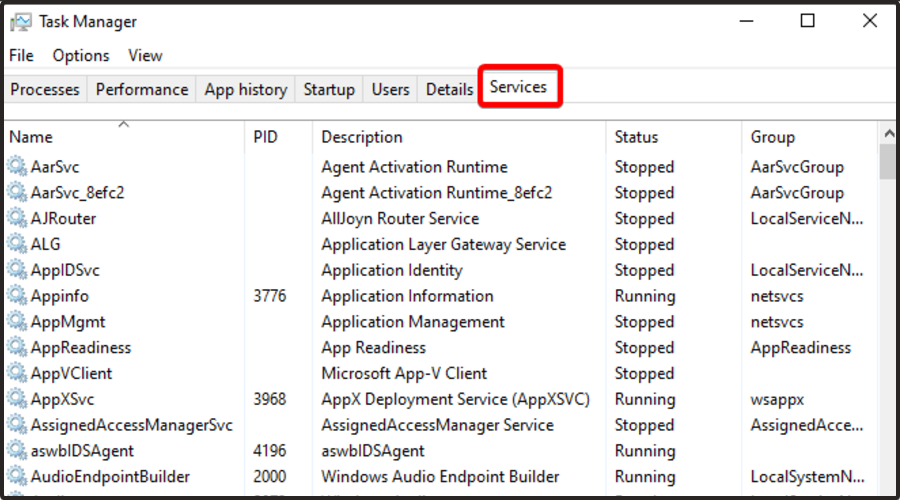The image size is (900, 500).
Task: Click the gear icon beside AarSvc
Action: point(17,166)
